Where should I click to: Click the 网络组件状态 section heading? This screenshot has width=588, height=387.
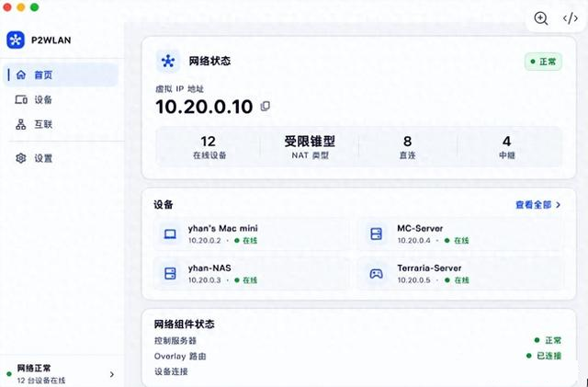coord(184,324)
